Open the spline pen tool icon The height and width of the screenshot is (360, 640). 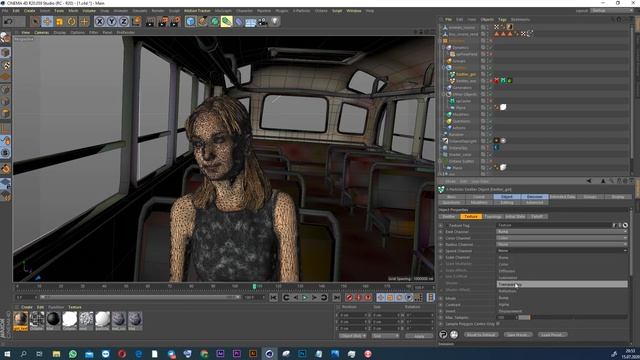click(x=202, y=21)
